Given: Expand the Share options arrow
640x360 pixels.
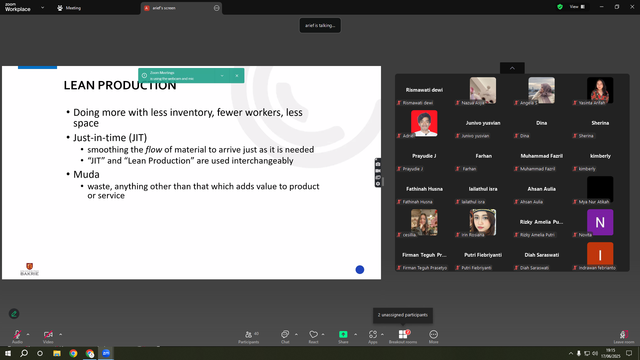Looking at the screenshot, I should 356,335.
